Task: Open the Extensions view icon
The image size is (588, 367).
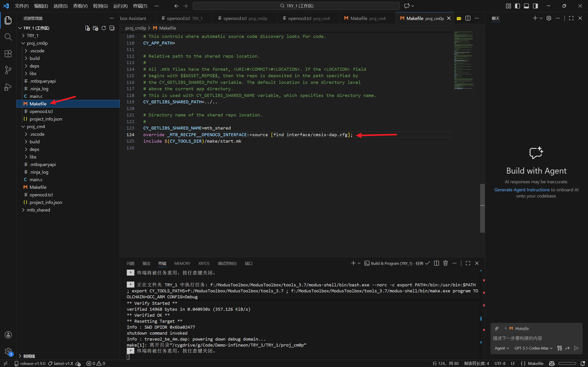Action: (x=8, y=54)
